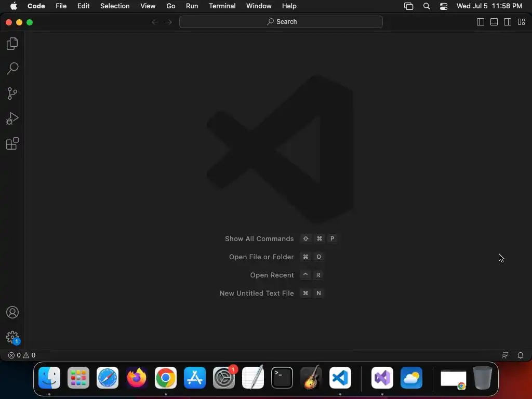Open Finder from the Dock
The image size is (532, 399).
[x=49, y=378]
